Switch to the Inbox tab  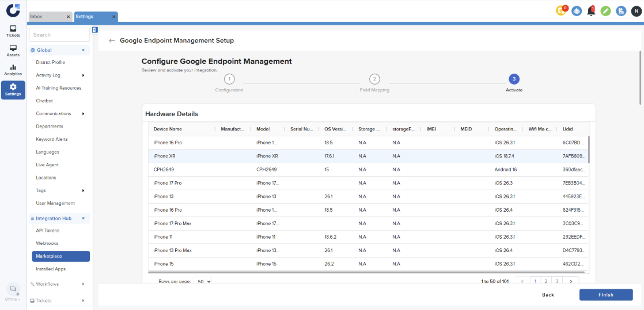(x=40, y=17)
